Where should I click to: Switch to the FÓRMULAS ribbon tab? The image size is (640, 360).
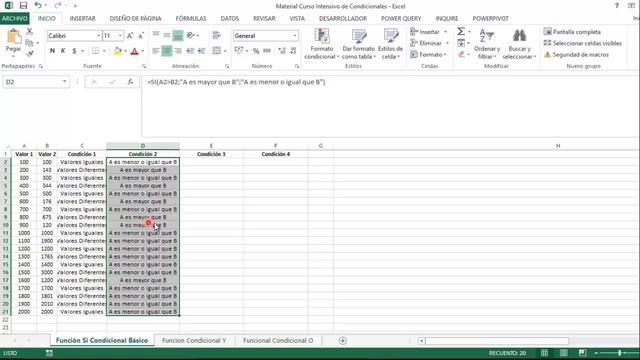pos(191,19)
